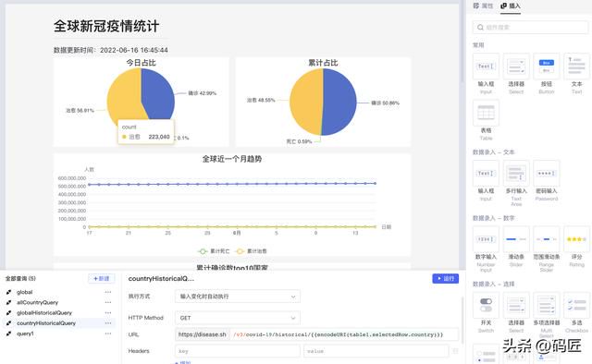Click the blue slice of 累计占比 pie
The height and width of the screenshot is (364, 592).
[x=339, y=102]
